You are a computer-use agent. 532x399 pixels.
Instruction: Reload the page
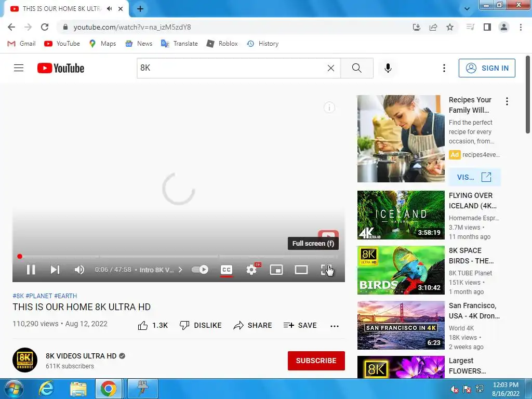click(45, 27)
